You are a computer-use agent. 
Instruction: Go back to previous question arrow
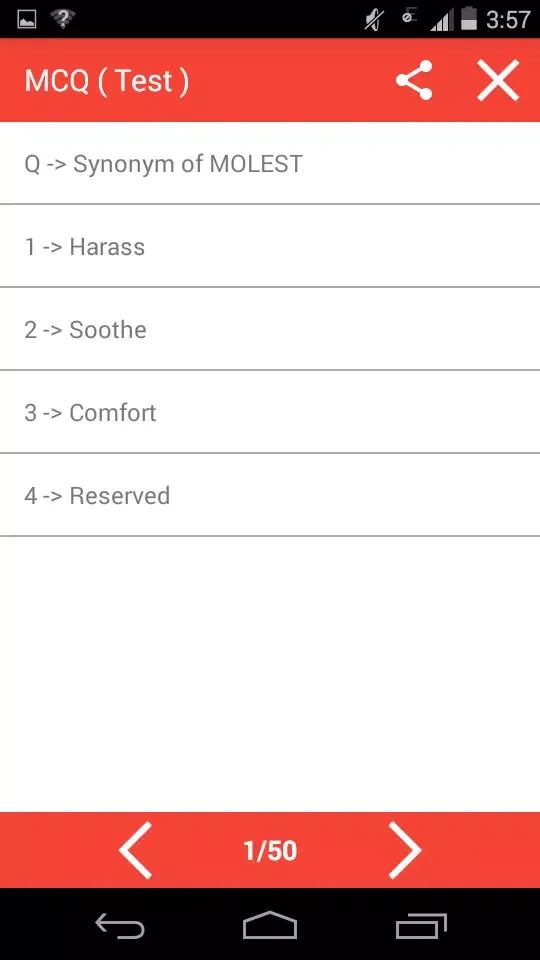(135, 850)
